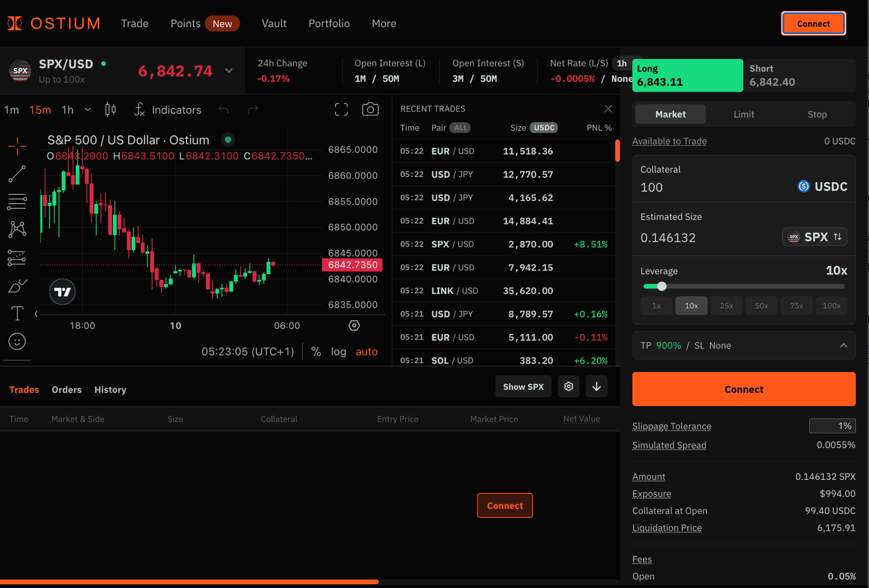The width and height of the screenshot is (869, 588).
Task: Swap estimated size unit from SPX
Action: (837, 237)
